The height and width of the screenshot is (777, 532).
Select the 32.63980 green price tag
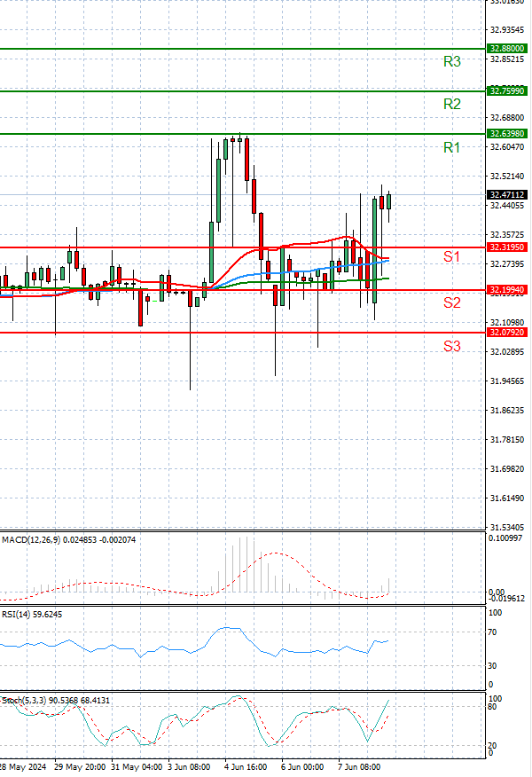tap(507, 134)
